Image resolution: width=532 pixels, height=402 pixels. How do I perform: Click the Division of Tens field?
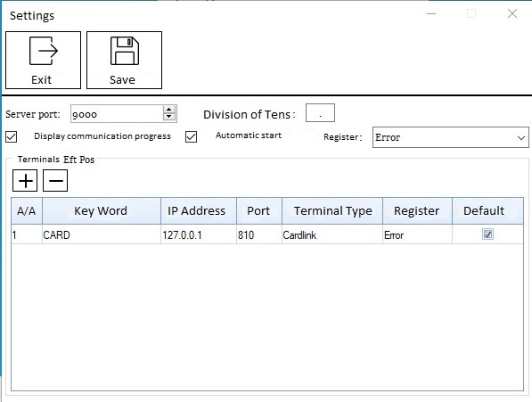(x=320, y=113)
